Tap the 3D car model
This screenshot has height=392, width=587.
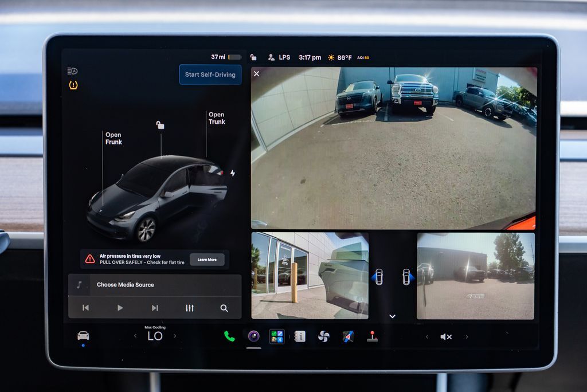[x=157, y=198]
